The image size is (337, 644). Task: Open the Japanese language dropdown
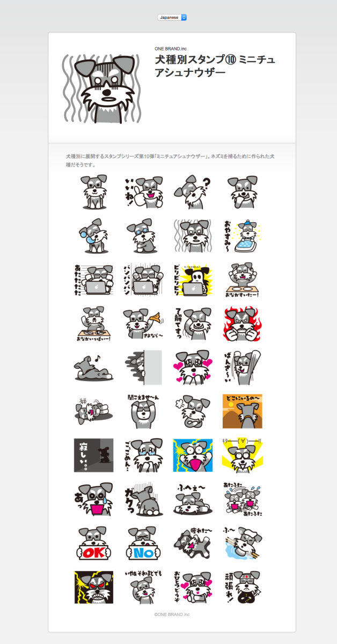pos(172,17)
